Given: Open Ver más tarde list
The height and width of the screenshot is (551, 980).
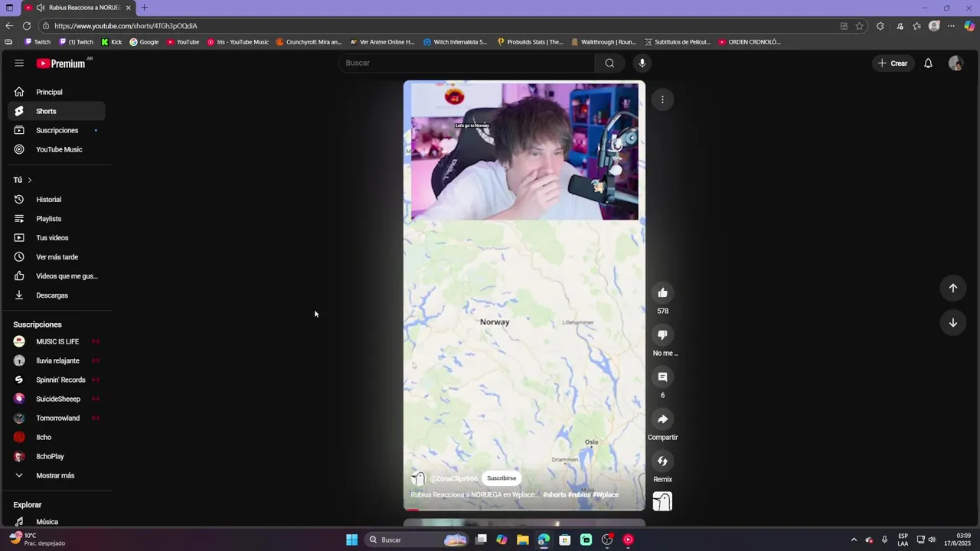Looking at the screenshot, I should click(57, 257).
